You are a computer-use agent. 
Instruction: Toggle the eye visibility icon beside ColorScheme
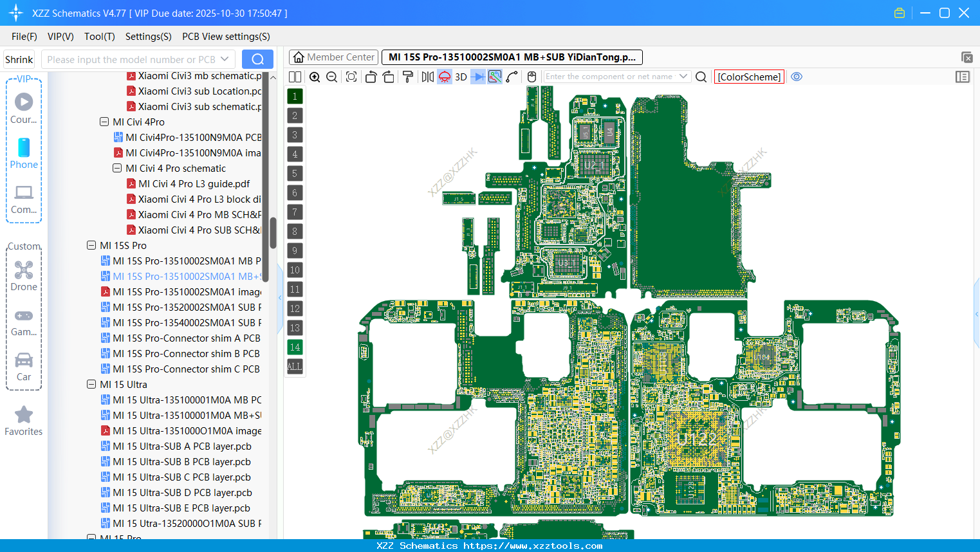[797, 77]
